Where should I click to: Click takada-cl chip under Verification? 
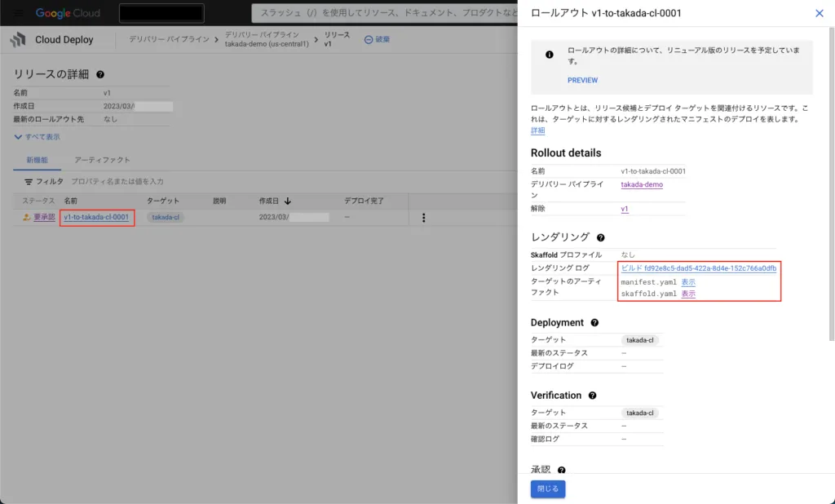click(639, 413)
